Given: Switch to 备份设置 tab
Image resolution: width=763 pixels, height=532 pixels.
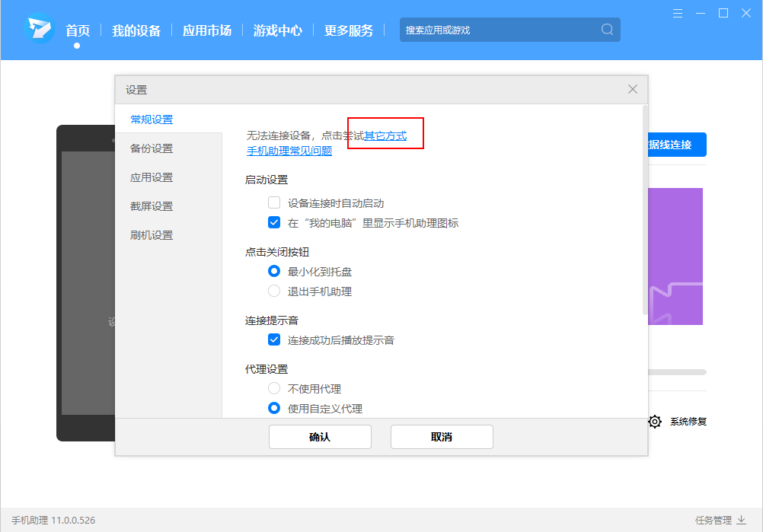Looking at the screenshot, I should pos(152,148).
